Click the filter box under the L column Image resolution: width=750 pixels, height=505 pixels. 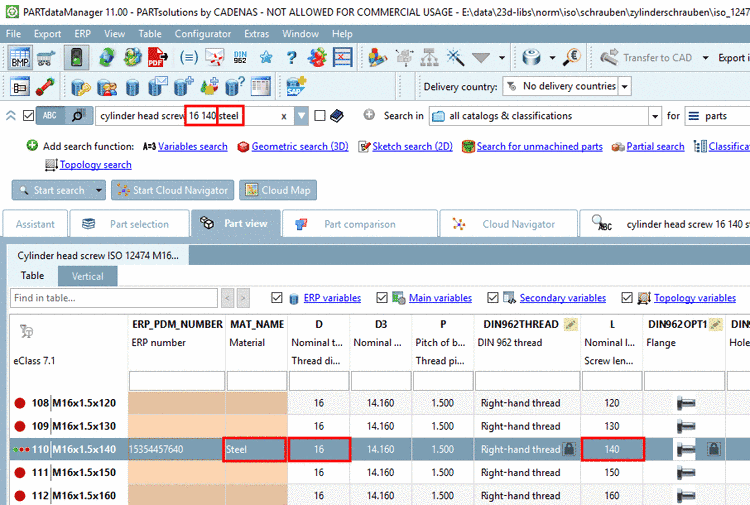pos(612,382)
